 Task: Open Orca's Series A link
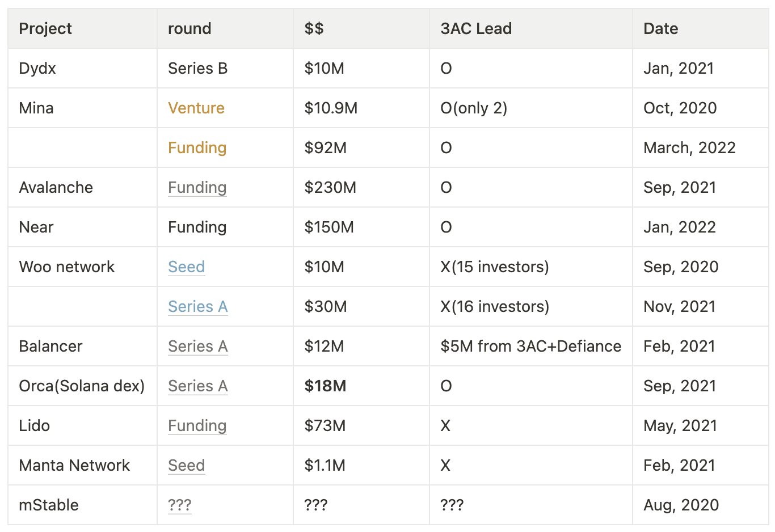(197, 386)
